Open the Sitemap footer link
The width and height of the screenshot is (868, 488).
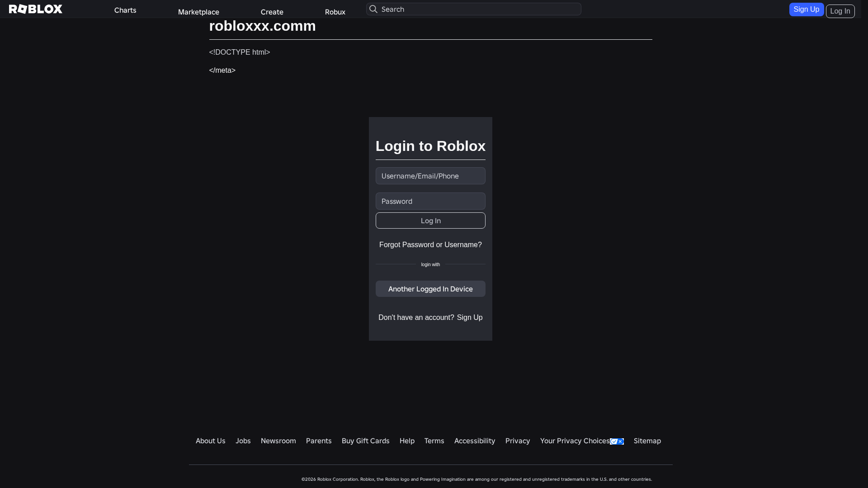pyautogui.click(x=647, y=441)
